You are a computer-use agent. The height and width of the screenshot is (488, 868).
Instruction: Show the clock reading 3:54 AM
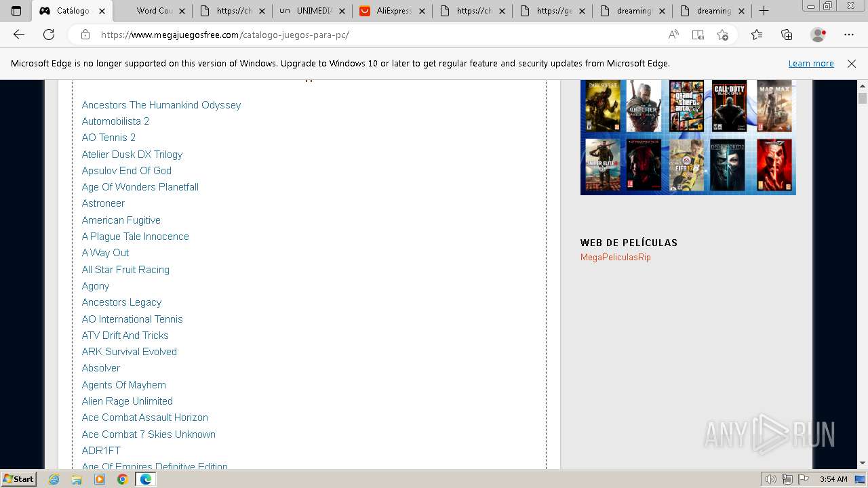833,479
